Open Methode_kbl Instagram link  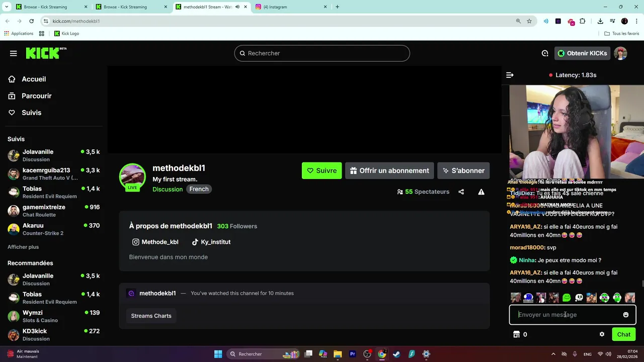pyautogui.click(x=155, y=242)
